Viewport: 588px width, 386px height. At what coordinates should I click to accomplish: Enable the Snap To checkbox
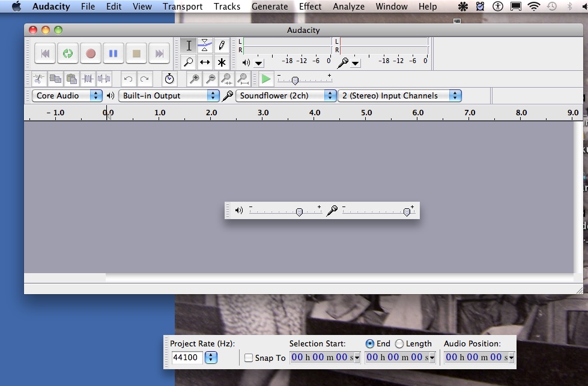(x=248, y=358)
